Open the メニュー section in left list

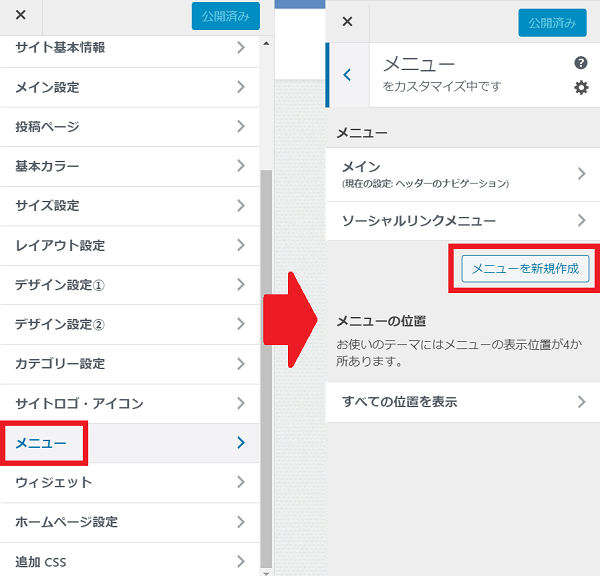[42, 443]
